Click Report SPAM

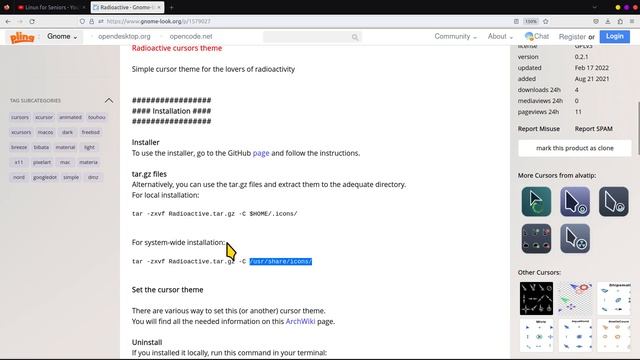click(593, 129)
